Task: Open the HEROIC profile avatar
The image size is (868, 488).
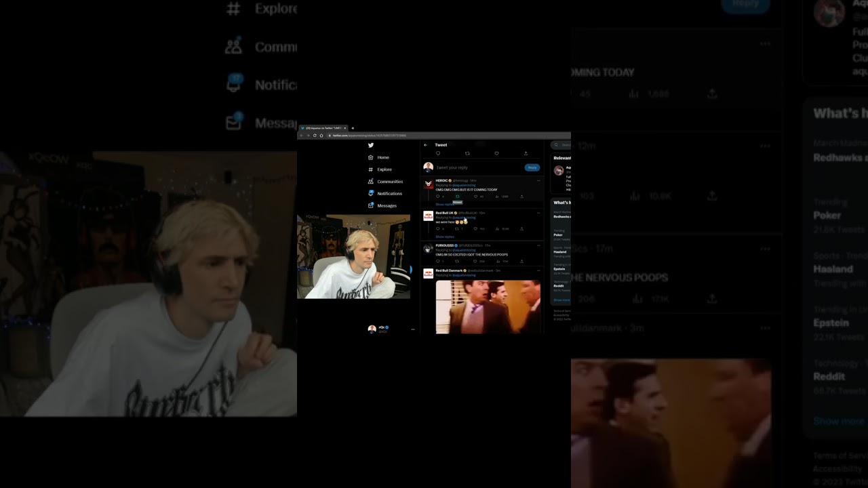Action: pos(429,184)
